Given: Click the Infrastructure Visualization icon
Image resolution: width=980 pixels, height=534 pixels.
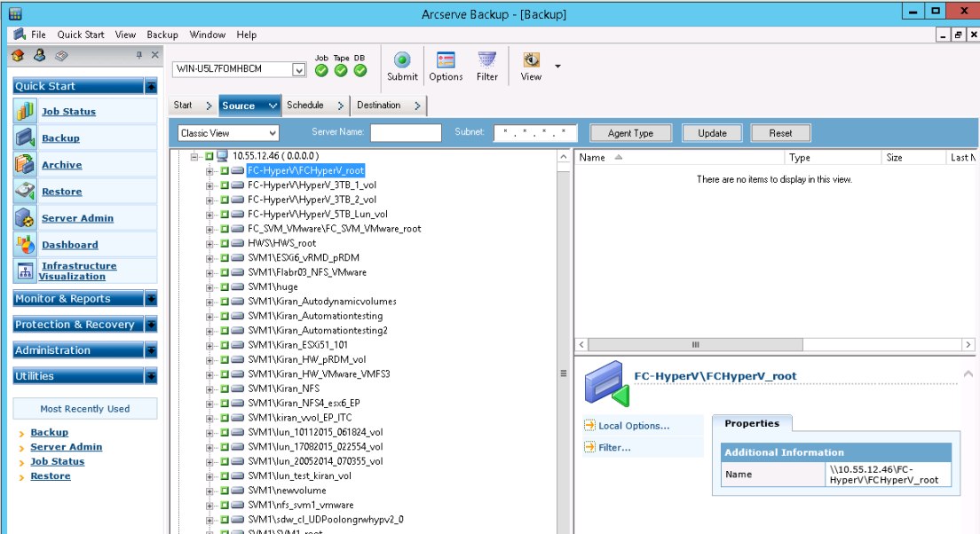Looking at the screenshot, I should tap(25, 271).
